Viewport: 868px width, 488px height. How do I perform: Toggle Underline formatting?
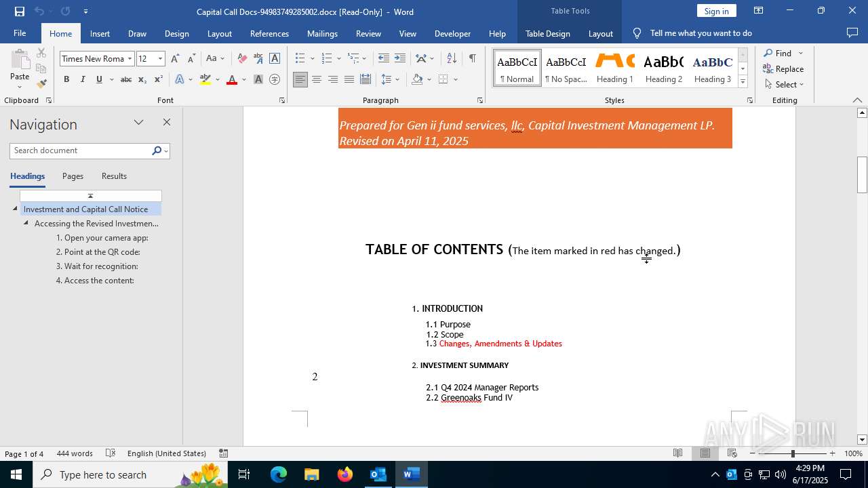pyautogui.click(x=99, y=79)
